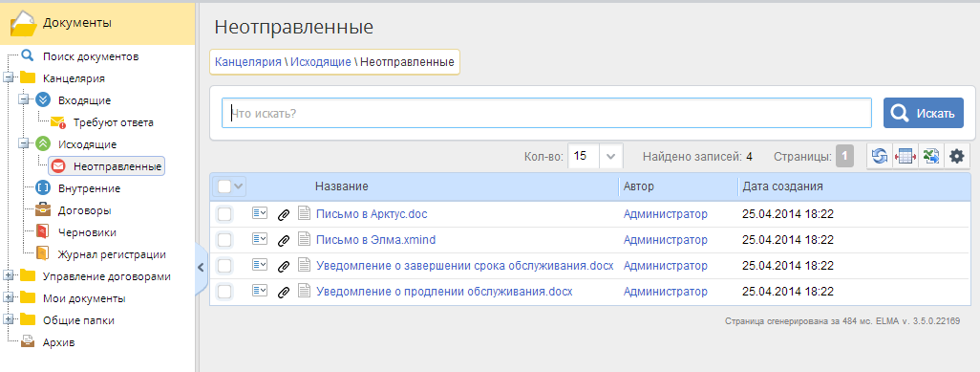Screen dimensions: 980x372
Task: Open actions menu for Письмо в Элма.xmind
Action: click(x=260, y=239)
